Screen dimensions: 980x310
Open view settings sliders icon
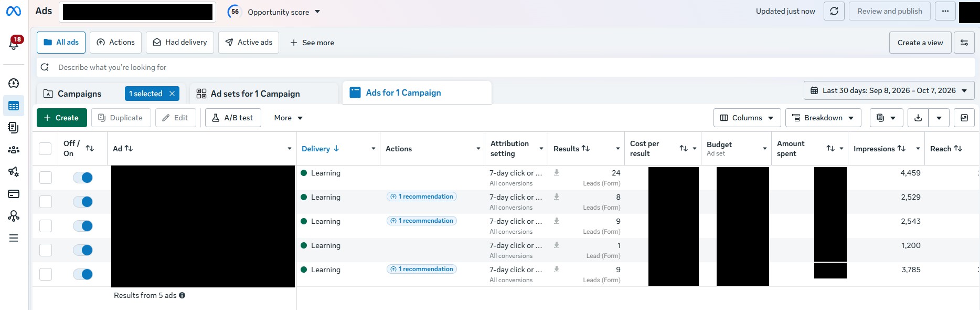[964, 43]
